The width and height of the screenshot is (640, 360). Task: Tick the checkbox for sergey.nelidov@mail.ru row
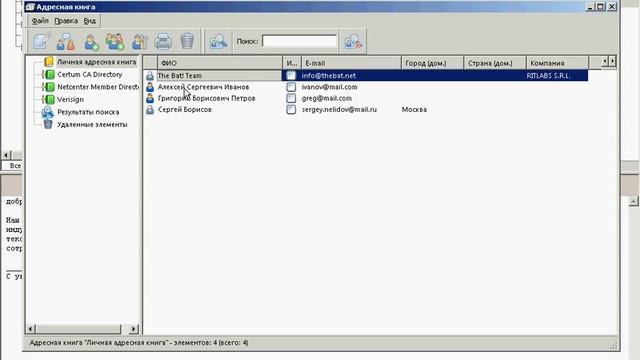point(291,109)
